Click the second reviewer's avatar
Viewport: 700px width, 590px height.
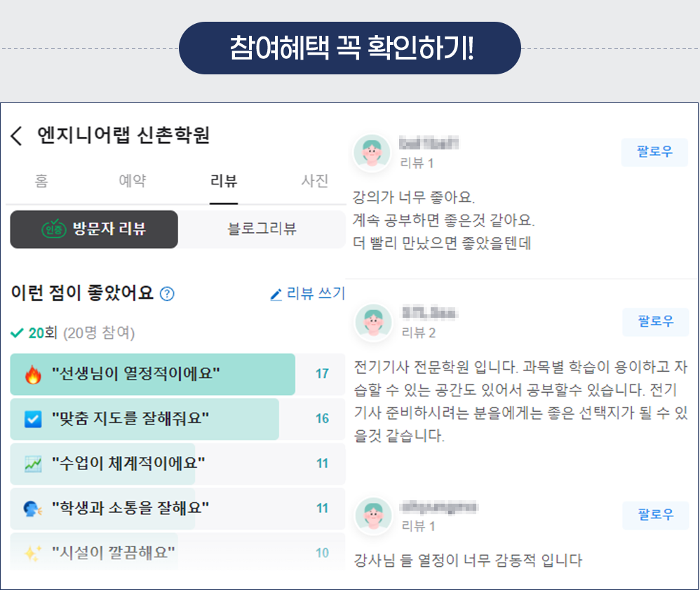[x=372, y=322]
